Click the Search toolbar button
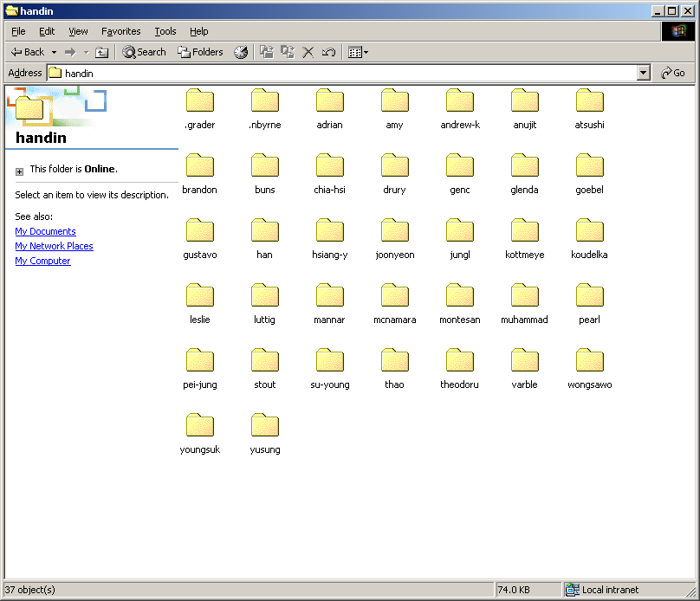 click(144, 52)
